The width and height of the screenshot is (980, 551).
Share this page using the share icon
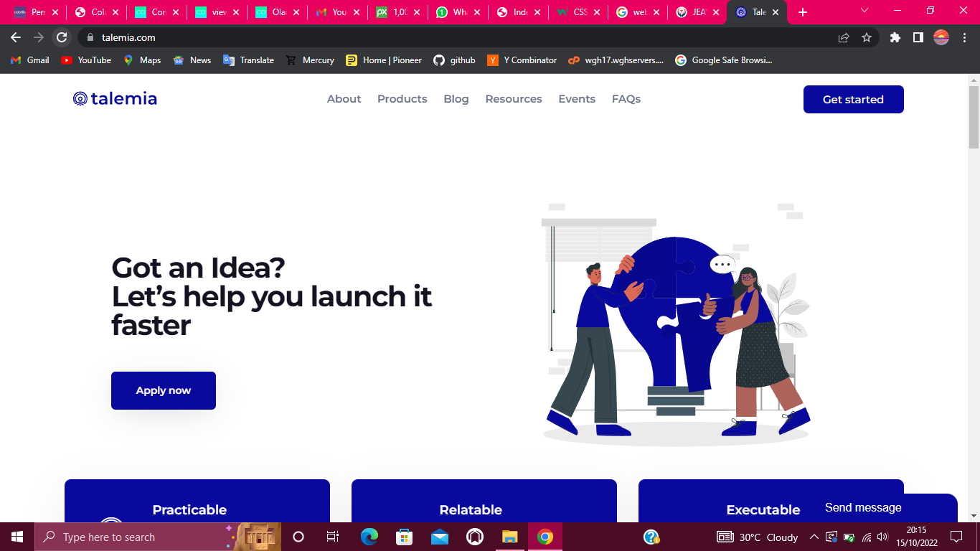(844, 37)
